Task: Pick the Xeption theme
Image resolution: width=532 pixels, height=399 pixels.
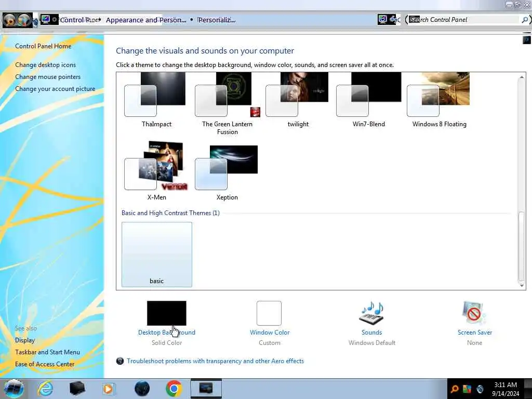Action: [227, 173]
